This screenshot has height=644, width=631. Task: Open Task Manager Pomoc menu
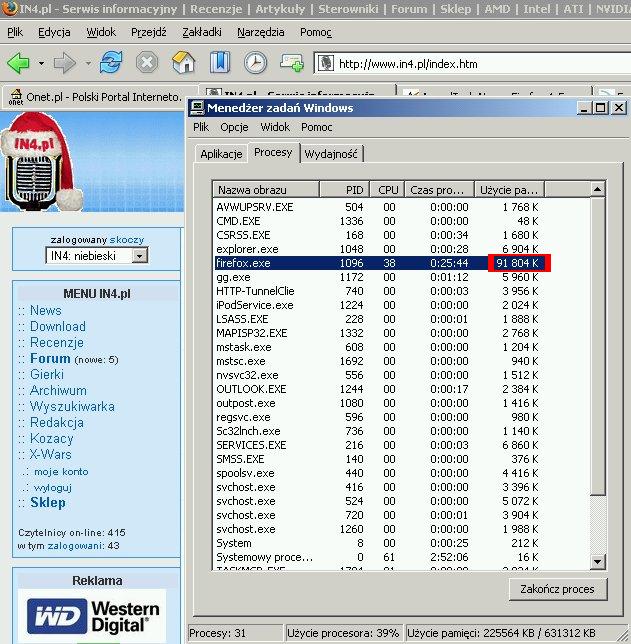(317, 127)
